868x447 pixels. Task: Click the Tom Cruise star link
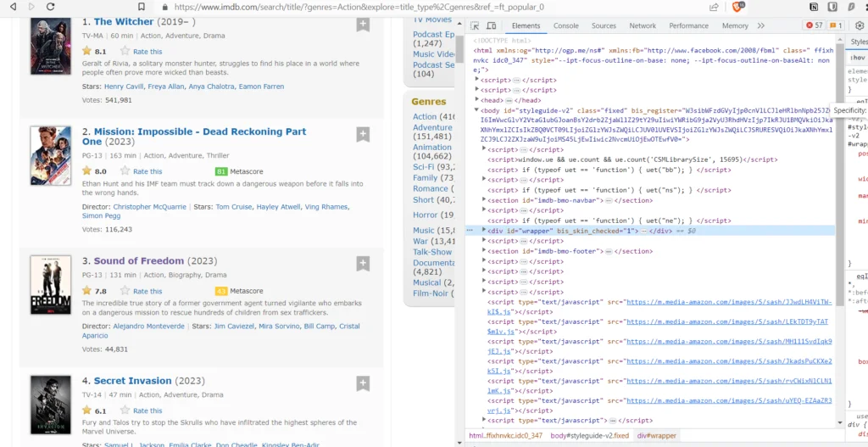point(234,207)
